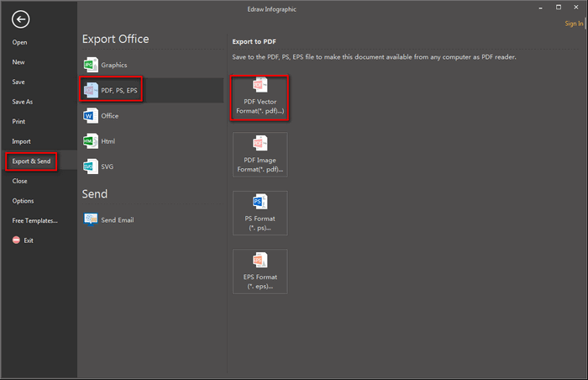Select the SVG export icon
The width and height of the screenshot is (588, 380).
pos(91,166)
